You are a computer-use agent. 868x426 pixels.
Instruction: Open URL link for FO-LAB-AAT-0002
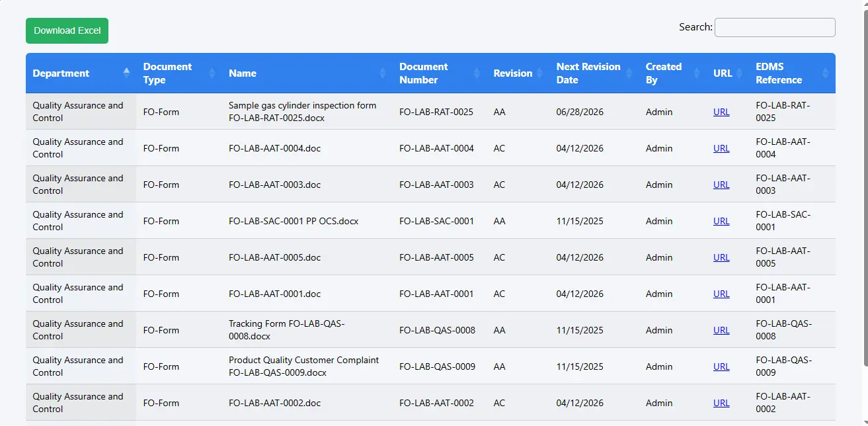tap(721, 403)
